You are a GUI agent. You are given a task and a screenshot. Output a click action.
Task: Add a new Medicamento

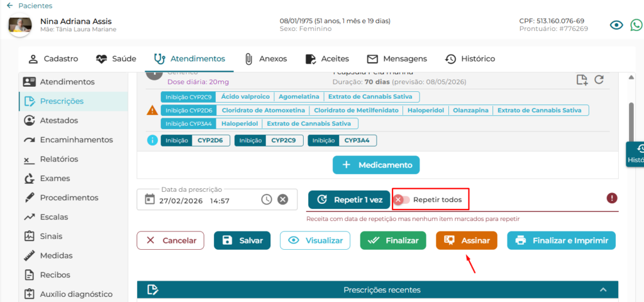(x=376, y=165)
